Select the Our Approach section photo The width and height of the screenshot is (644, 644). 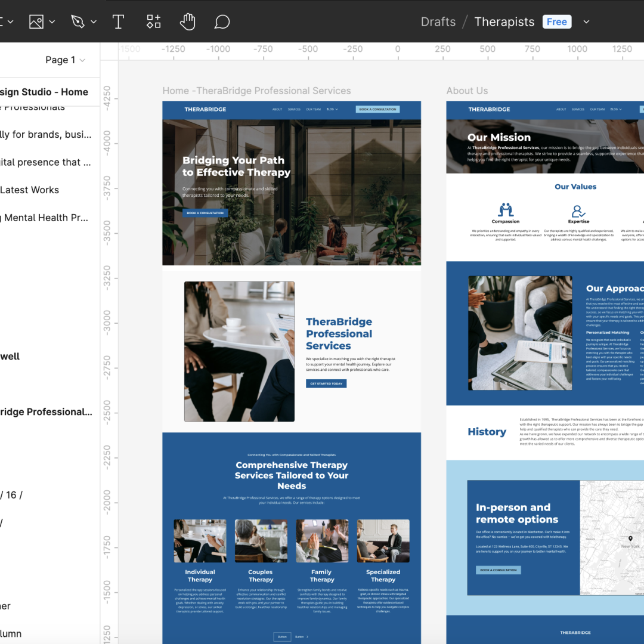(x=520, y=333)
